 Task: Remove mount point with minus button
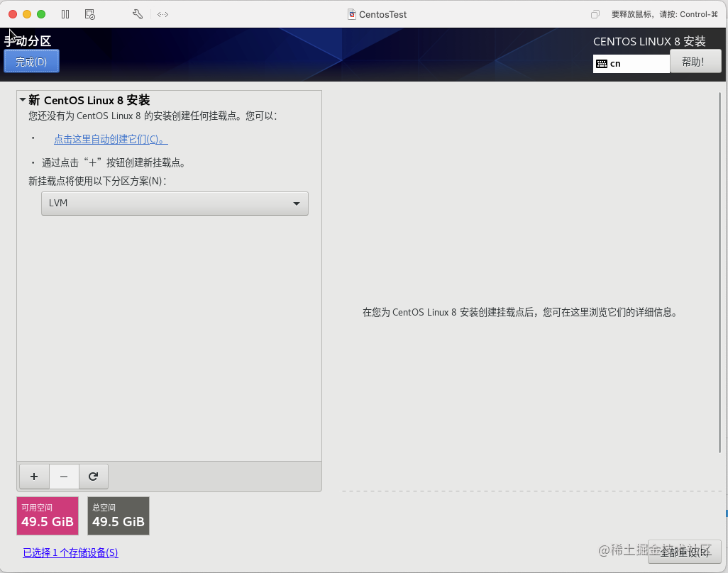[x=64, y=477]
